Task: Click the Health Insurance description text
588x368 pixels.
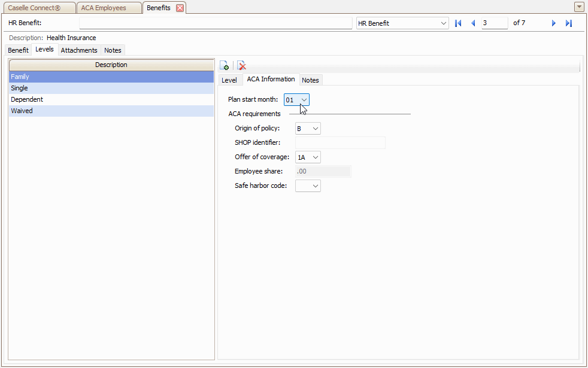Action: coord(71,38)
